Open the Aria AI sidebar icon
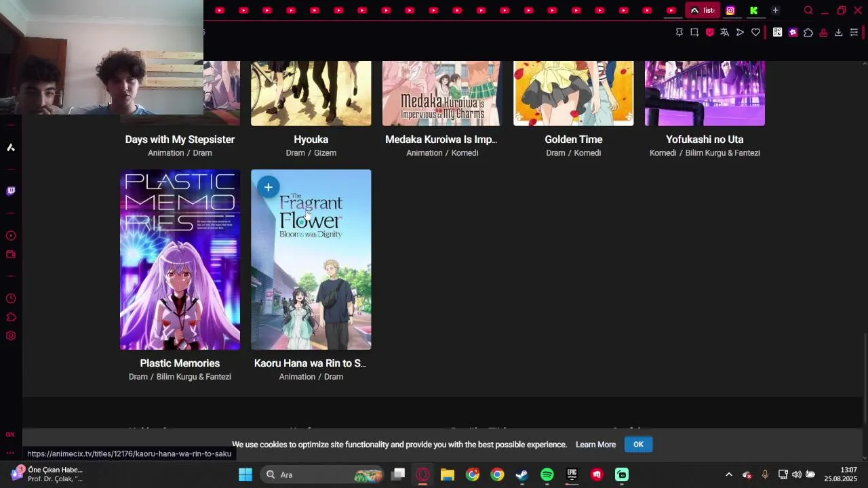The height and width of the screenshot is (488, 868). point(11,148)
